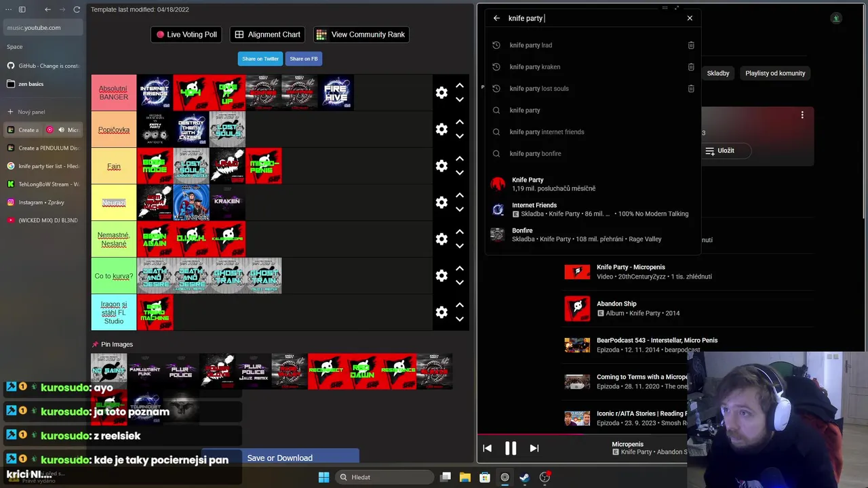
Task: Move Fajn tier up with arrow
Action: [460, 159]
